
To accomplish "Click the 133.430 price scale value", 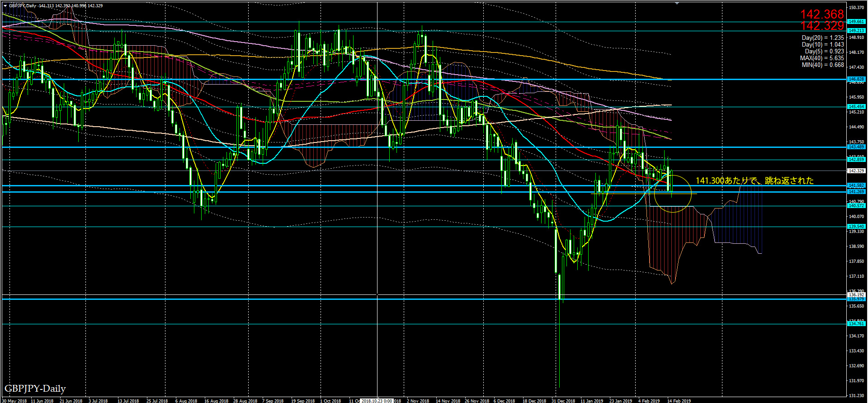I will (856, 351).
